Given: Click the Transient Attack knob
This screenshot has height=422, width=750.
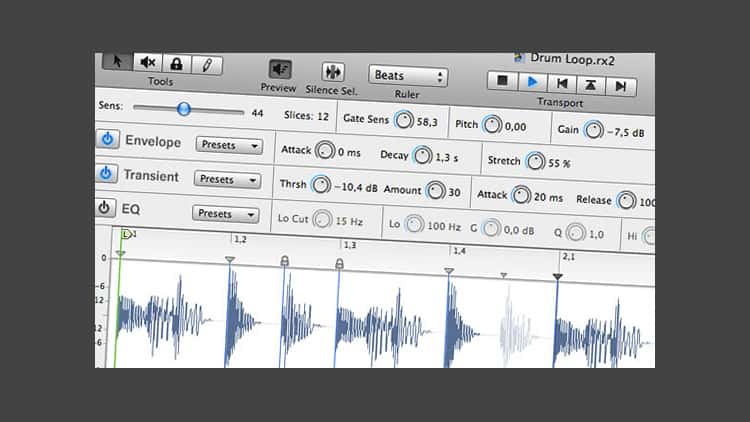Looking at the screenshot, I should (x=521, y=195).
